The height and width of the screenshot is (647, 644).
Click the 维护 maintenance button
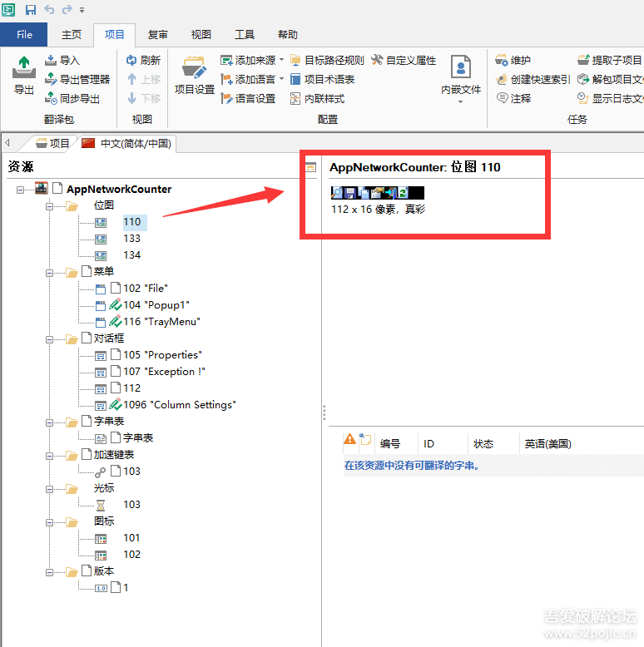point(513,60)
